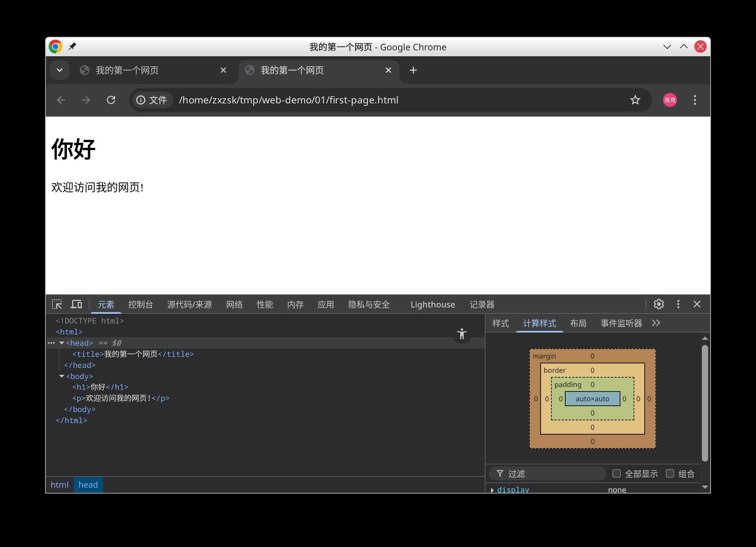Enable the 全部显示 checkbox
The image size is (756, 547).
616,473
